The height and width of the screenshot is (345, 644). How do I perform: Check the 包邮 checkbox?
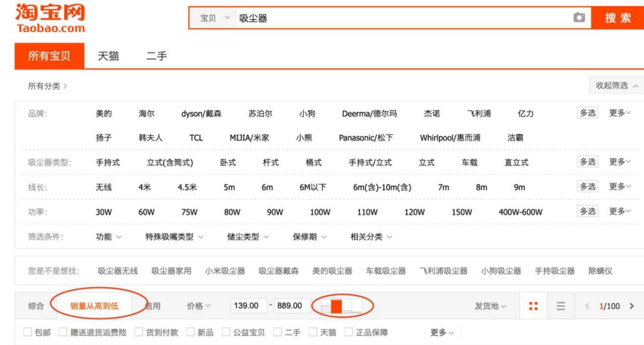[27, 332]
